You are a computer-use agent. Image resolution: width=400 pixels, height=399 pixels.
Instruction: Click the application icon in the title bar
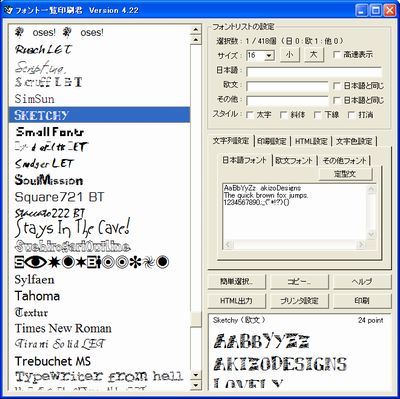tap(9, 10)
